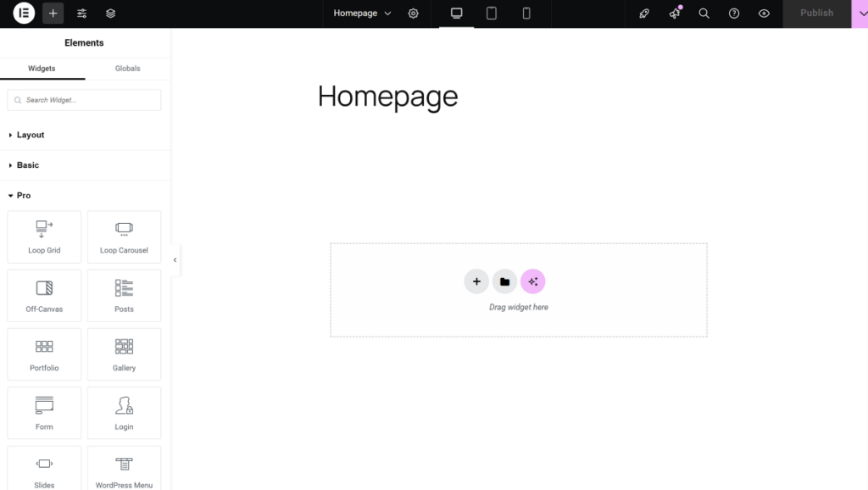The width and height of the screenshot is (868, 490).
Task: Open page settings gear icon
Action: click(x=414, y=14)
